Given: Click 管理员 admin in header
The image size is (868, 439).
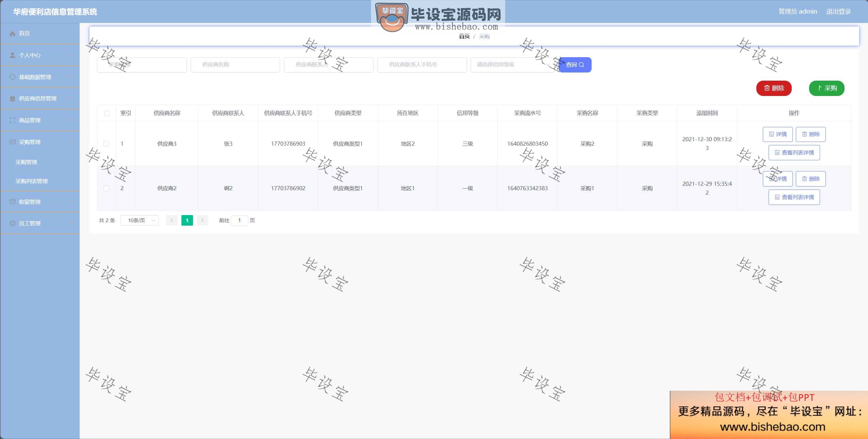Looking at the screenshot, I should [798, 12].
